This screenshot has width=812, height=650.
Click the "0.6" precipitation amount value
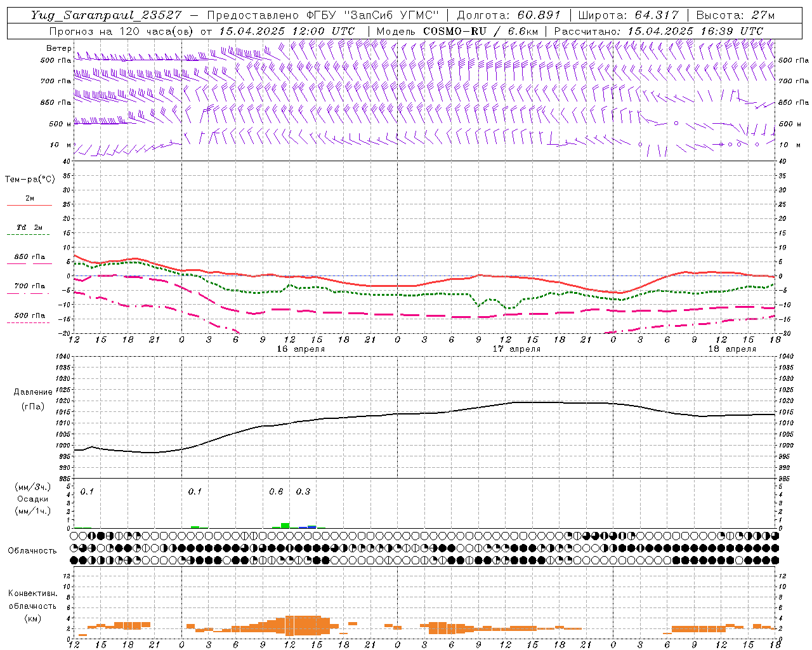click(276, 492)
